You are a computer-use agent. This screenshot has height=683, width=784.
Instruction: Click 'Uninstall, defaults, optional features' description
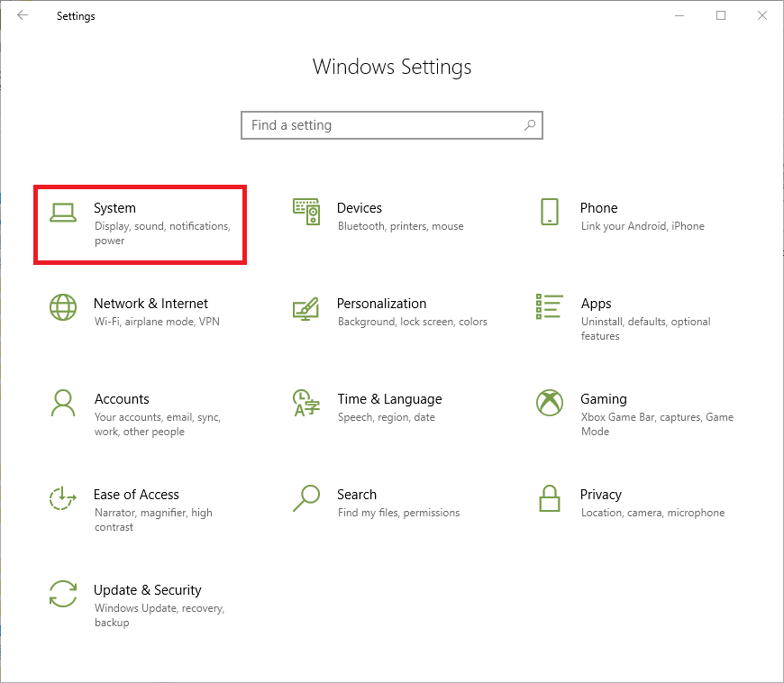pyautogui.click(x=645, y=329)
